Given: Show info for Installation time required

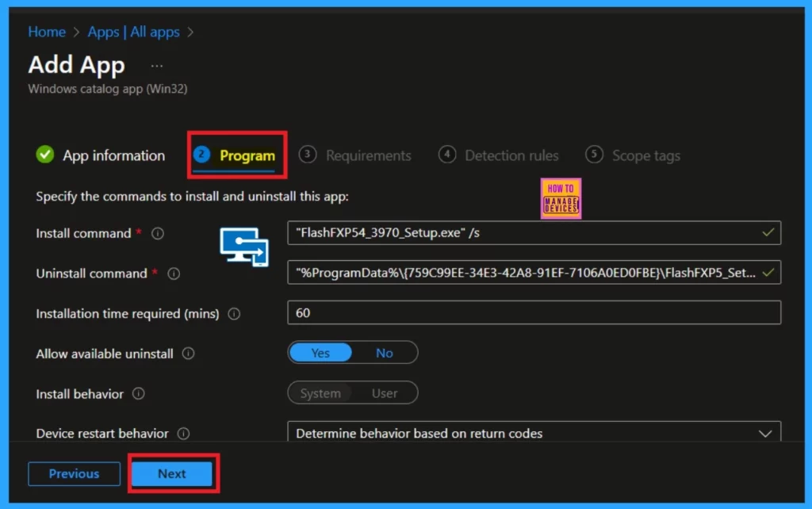Looking at the screenshot, I should (x=234, y=314).
